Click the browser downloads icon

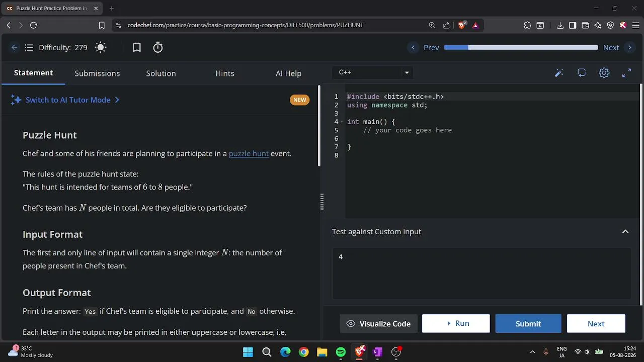560,25
